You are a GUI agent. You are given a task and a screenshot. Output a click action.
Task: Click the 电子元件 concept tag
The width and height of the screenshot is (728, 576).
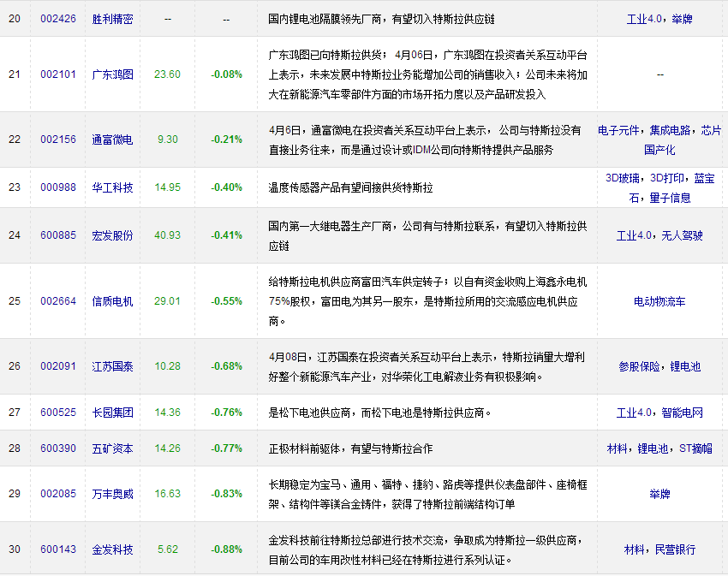pos(618,130)
